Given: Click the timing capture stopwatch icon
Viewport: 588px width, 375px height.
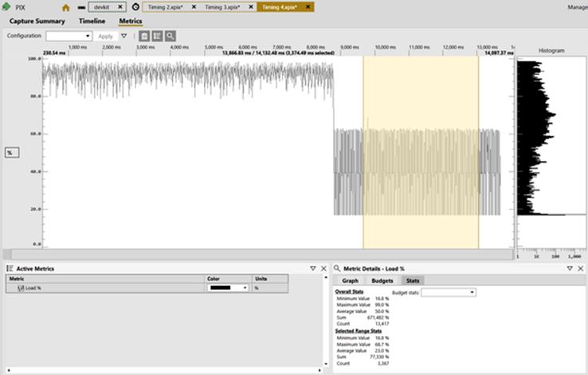Looking at the screenshot, I should (x=135, y=6).
